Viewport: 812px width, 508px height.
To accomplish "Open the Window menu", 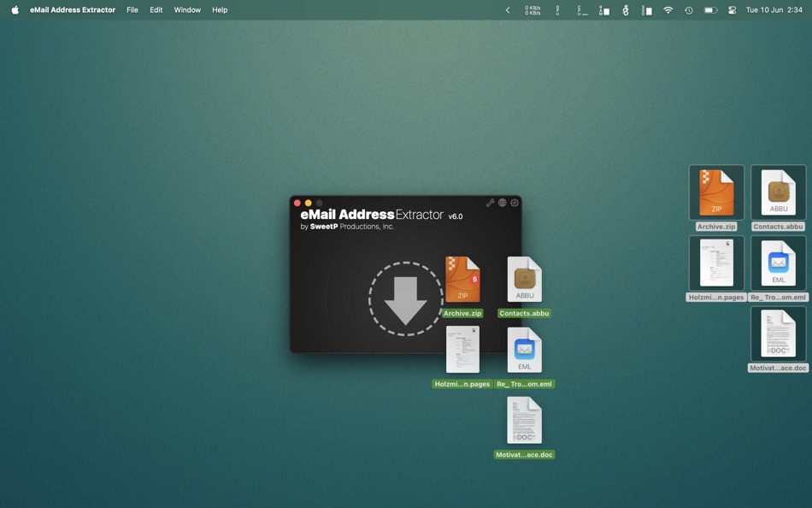I will click(x=187, y=10).
